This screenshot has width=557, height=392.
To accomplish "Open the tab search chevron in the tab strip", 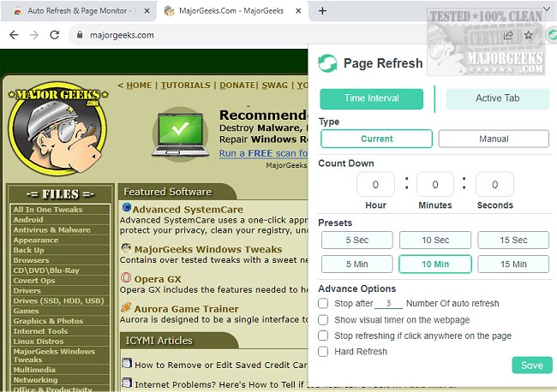I will (547, 9).
